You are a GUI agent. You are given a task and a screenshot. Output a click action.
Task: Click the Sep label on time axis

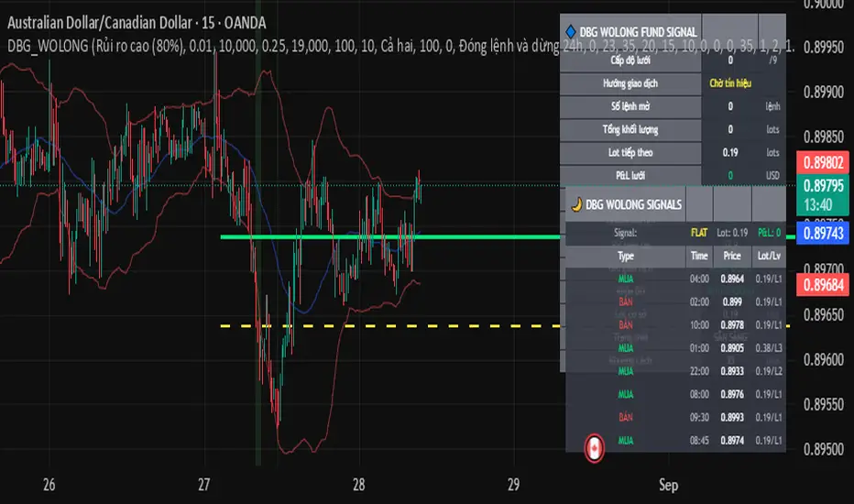coord(668,485)
